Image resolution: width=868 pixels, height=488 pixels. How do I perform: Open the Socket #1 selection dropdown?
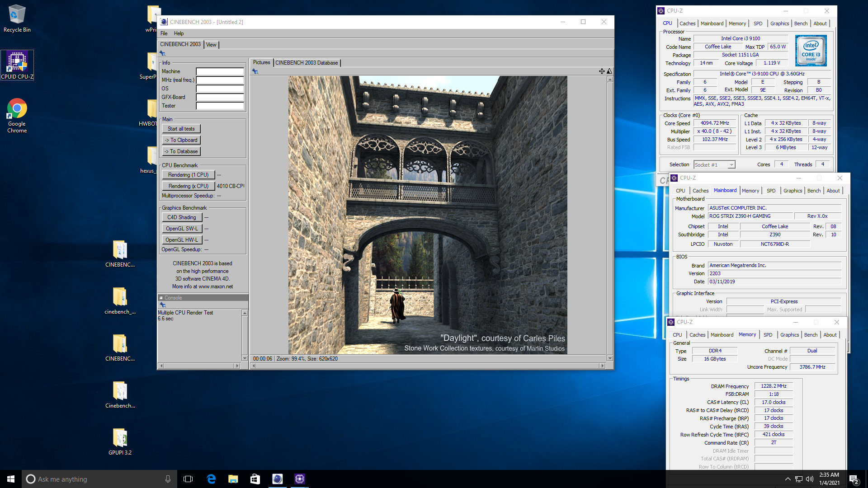[x=714, y=165]
